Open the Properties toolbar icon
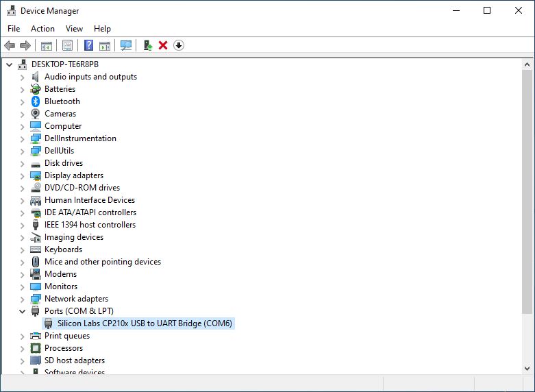Screen dimensions: 535x392 tap(67, 45)
